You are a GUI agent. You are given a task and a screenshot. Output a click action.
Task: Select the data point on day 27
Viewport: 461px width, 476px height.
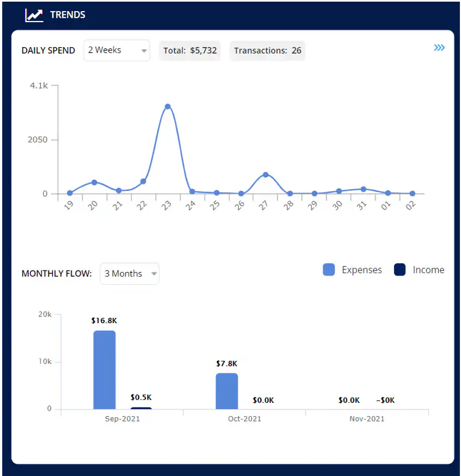265,175
